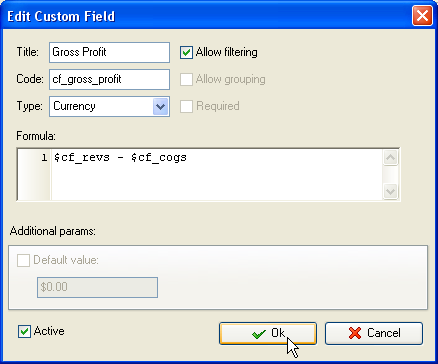
Task: Enable the Default value checkbox
Action: click(23, 260)
